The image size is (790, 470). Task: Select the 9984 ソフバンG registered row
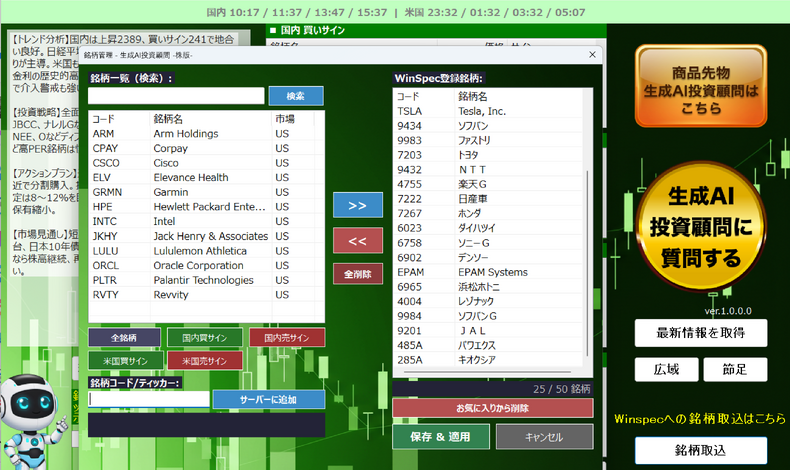488,316
